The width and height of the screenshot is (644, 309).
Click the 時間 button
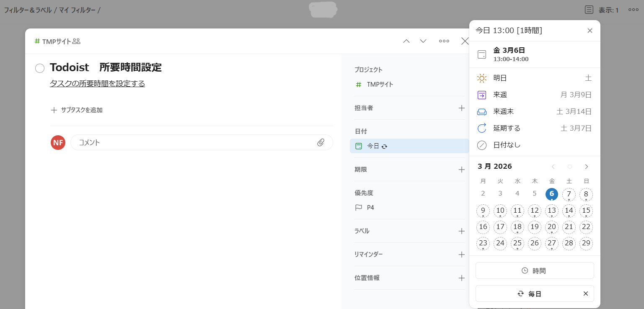[534, 270]
